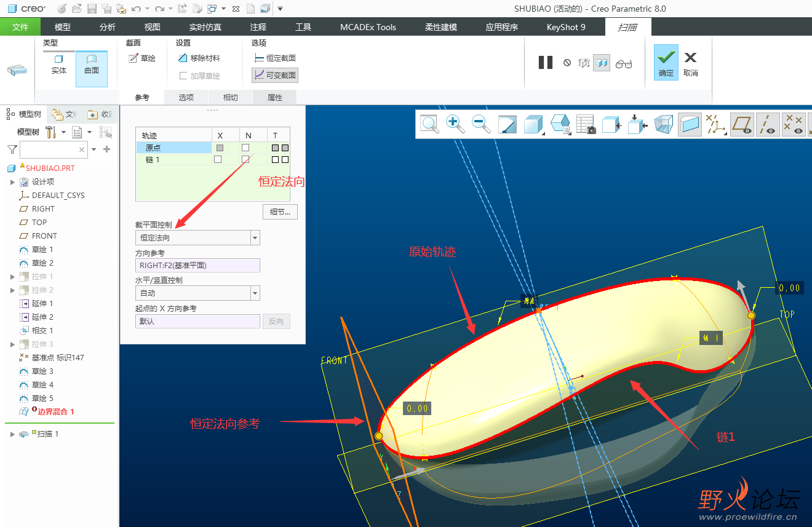Open the 水平/竖直控制 dropdown 自动
This screenshot has width=812, height=527.
point(197,293)
